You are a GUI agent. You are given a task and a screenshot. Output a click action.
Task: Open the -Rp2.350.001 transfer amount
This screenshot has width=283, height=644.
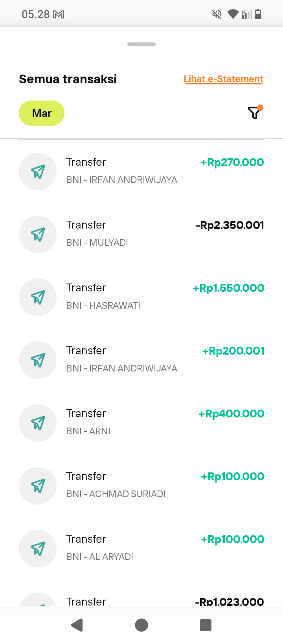pyautogui.click(x=230, y=225)
